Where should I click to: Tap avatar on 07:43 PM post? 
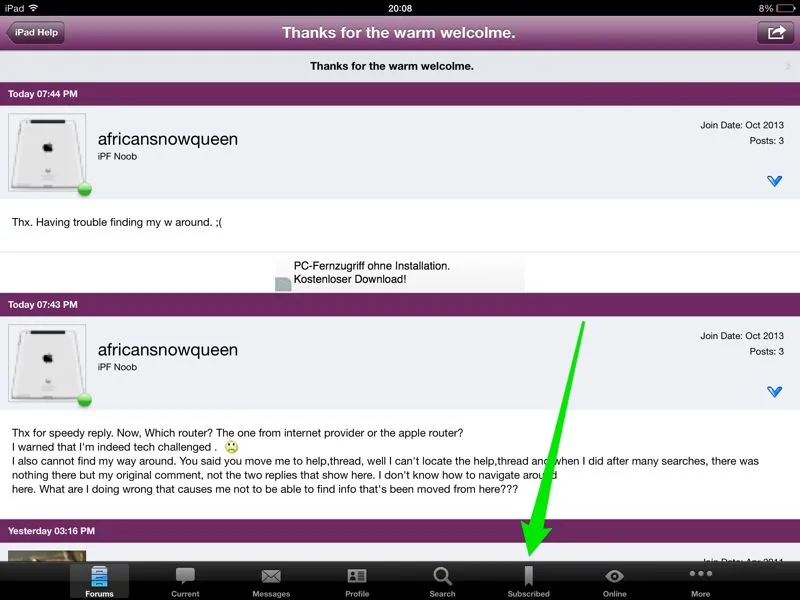(x=48, y=363)
